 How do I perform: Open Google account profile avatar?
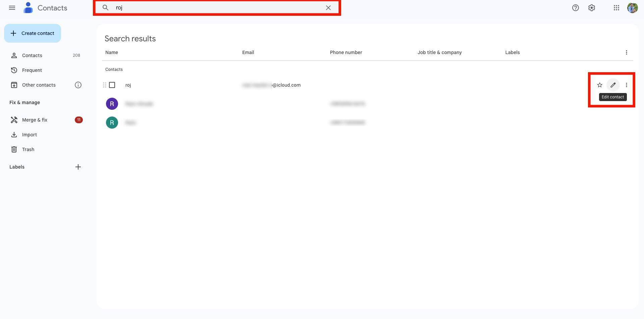tap(632, 8)
